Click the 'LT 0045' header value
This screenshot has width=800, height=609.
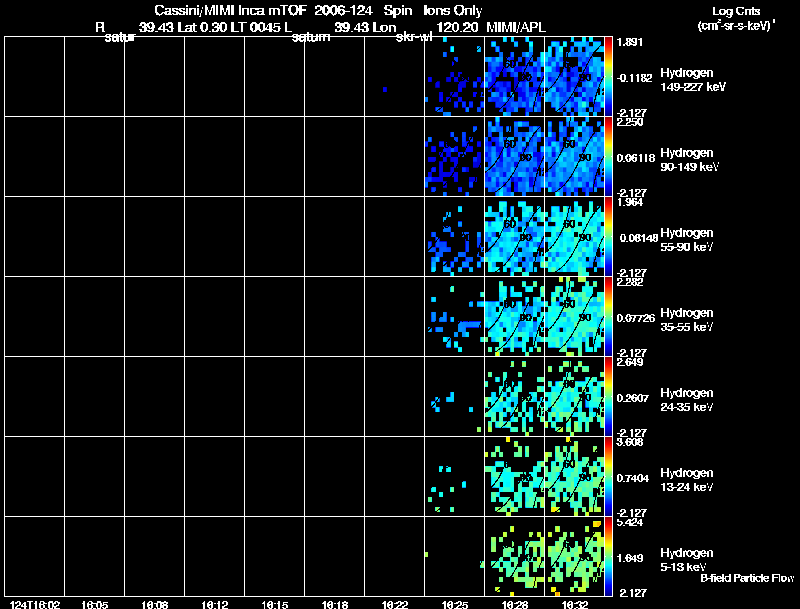255,27
